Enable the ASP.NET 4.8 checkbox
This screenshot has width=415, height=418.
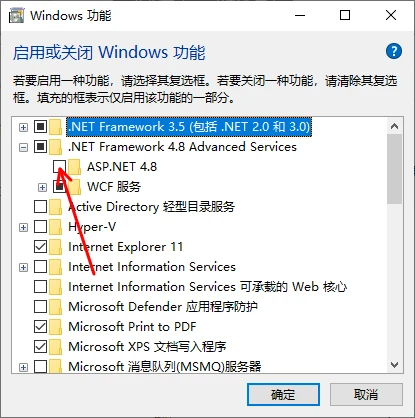59,167
